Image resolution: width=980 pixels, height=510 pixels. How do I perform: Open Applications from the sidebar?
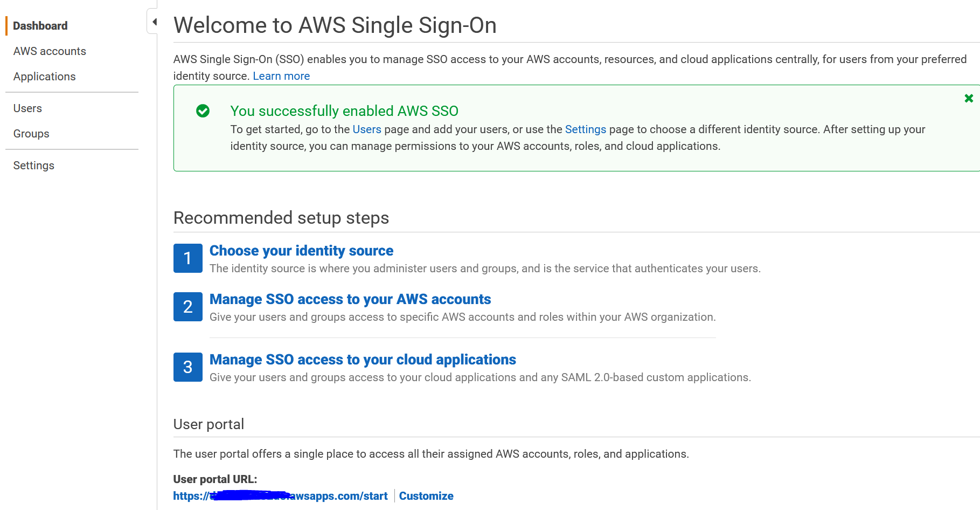[44, 77]
